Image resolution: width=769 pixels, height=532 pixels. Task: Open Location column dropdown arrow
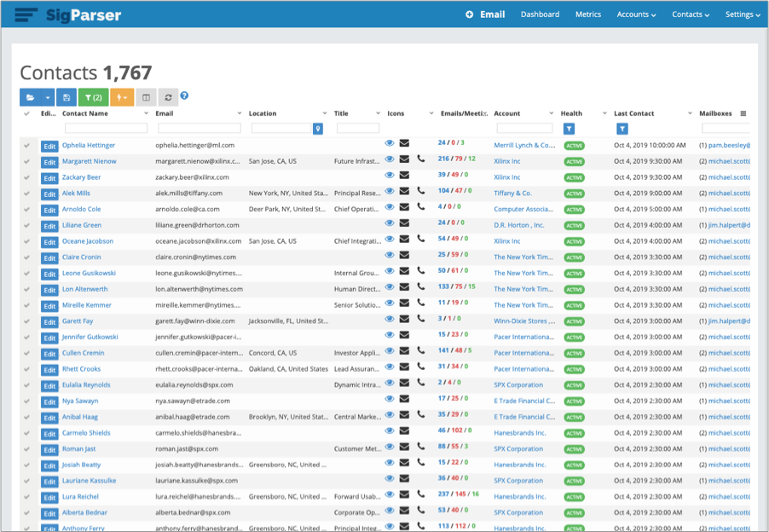[x=325, y=113]
